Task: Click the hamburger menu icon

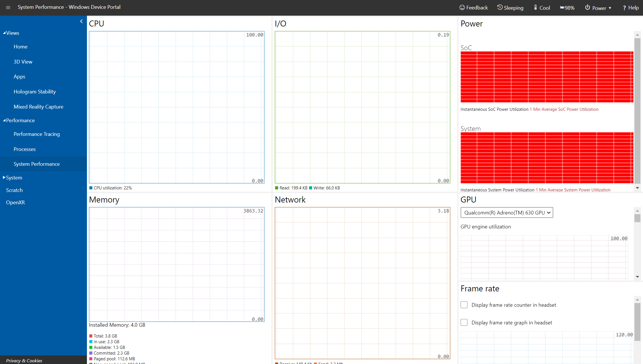Action: point(8,7)
